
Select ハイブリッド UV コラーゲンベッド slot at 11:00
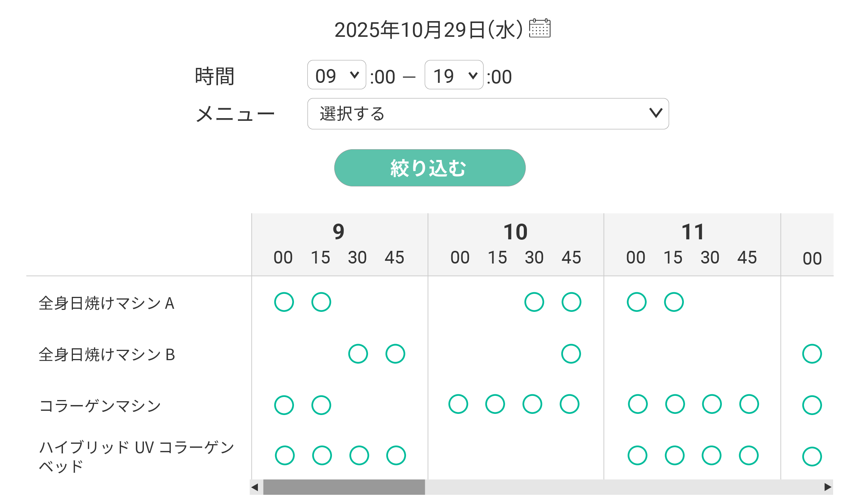(637, 456)
